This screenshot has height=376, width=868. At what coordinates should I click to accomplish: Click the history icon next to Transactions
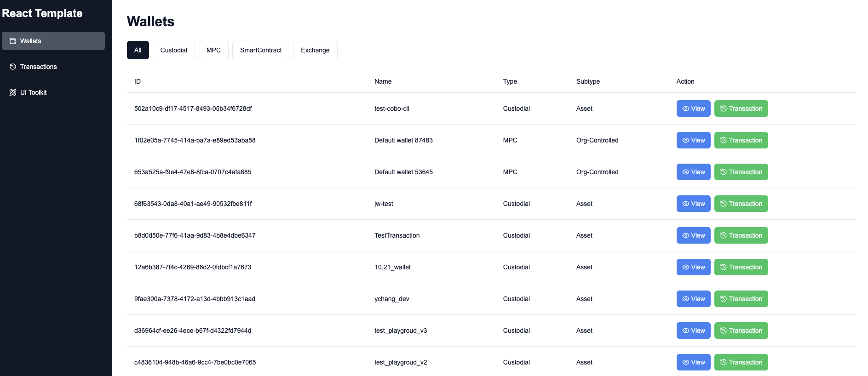[x=12, y=67]
